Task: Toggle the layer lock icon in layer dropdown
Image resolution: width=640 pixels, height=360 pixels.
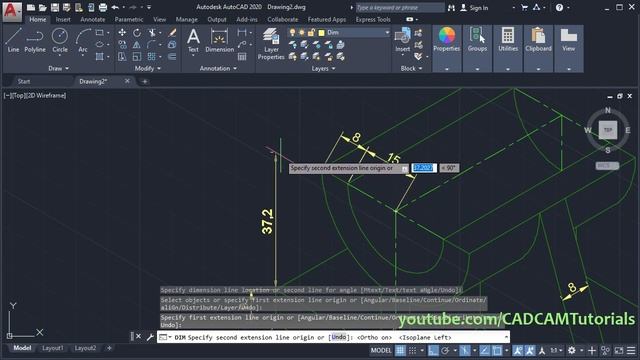Action: pos(311,33)
